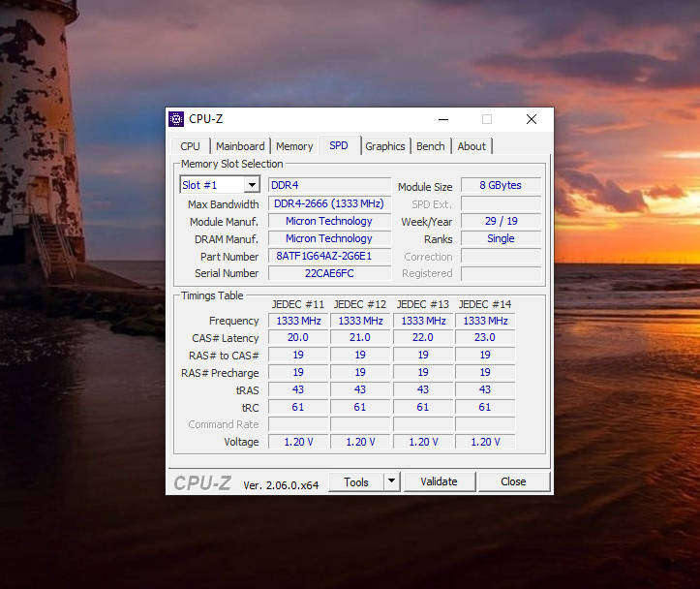This screenshot has height=589, width=700.
Task: Click the Validate button
Action: point(439,481)
